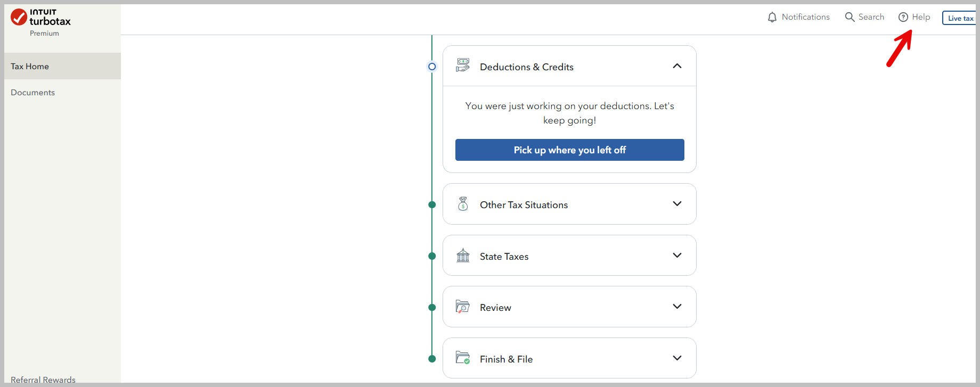Expand the Review section chevron

coord(677,307)
